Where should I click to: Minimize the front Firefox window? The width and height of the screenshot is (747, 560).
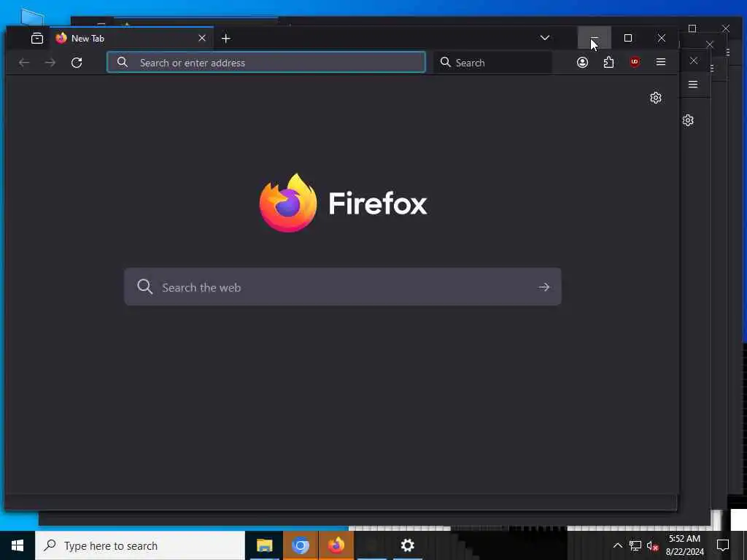pos(594,38)
